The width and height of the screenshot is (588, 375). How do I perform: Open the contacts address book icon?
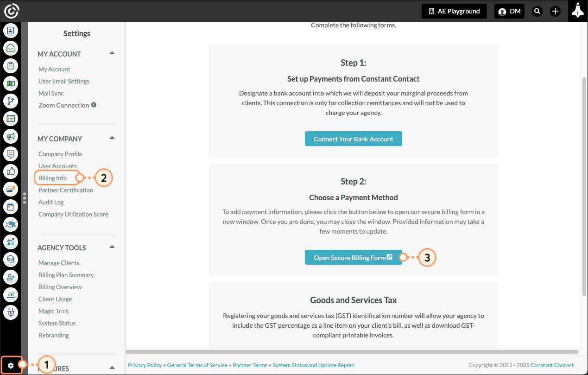pyautogui.click(x=11, y=31)
